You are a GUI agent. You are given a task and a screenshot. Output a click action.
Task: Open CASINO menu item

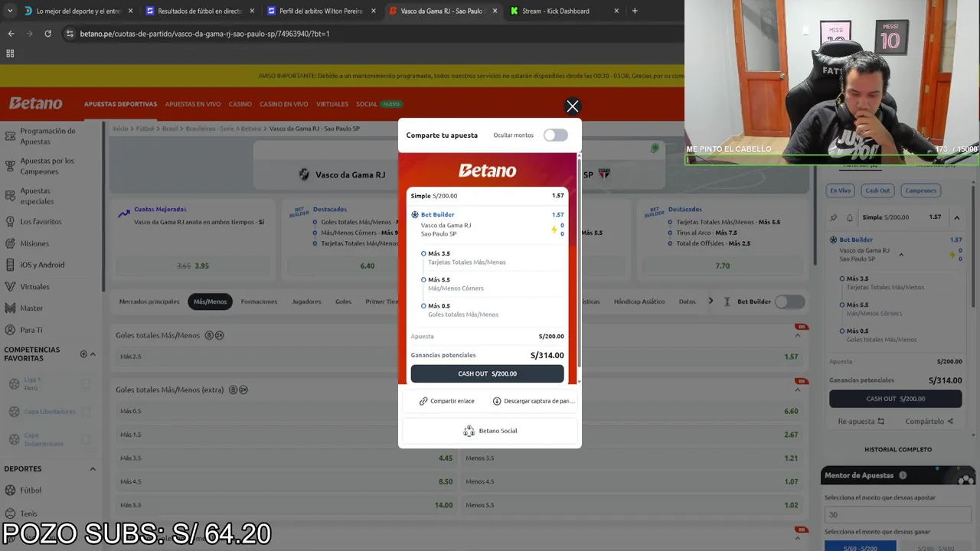coord(240,104)
